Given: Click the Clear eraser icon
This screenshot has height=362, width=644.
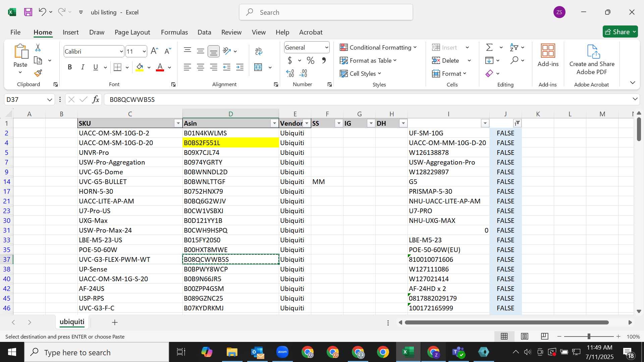Looking at the screenshot, I should click(x=489, y=73).
